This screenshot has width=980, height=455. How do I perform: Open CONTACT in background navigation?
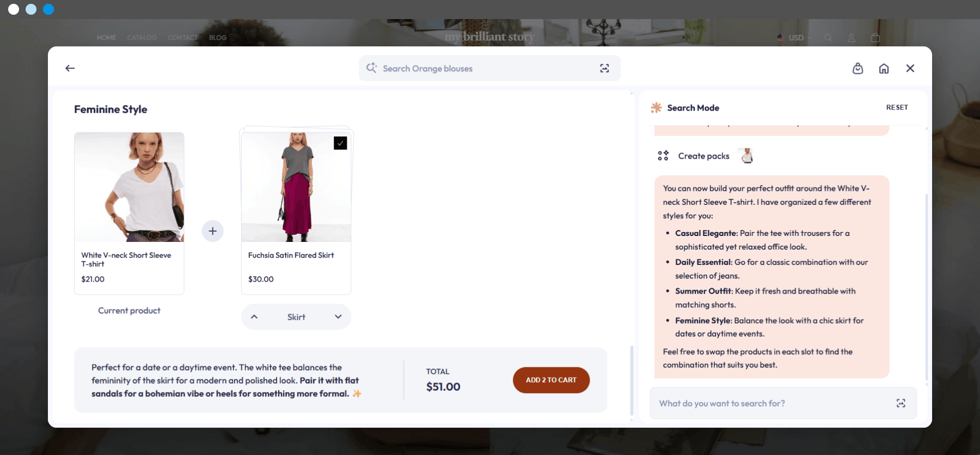click(182, 38)
